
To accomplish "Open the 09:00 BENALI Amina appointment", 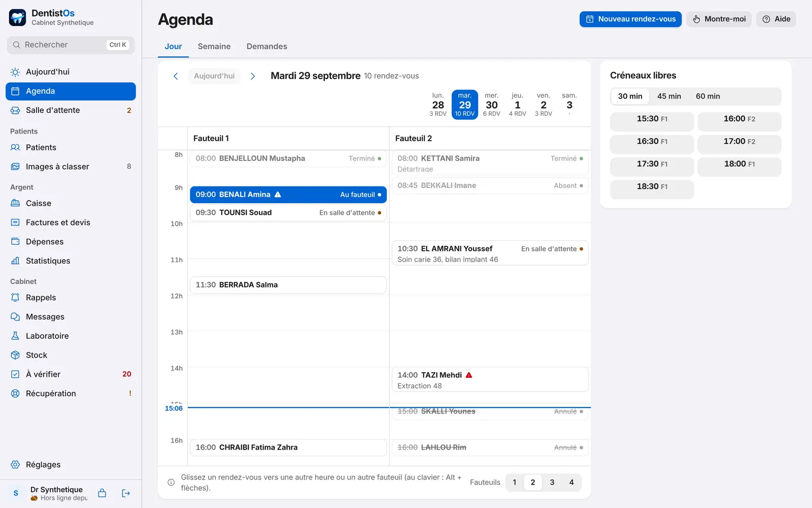I will point(288,195).
